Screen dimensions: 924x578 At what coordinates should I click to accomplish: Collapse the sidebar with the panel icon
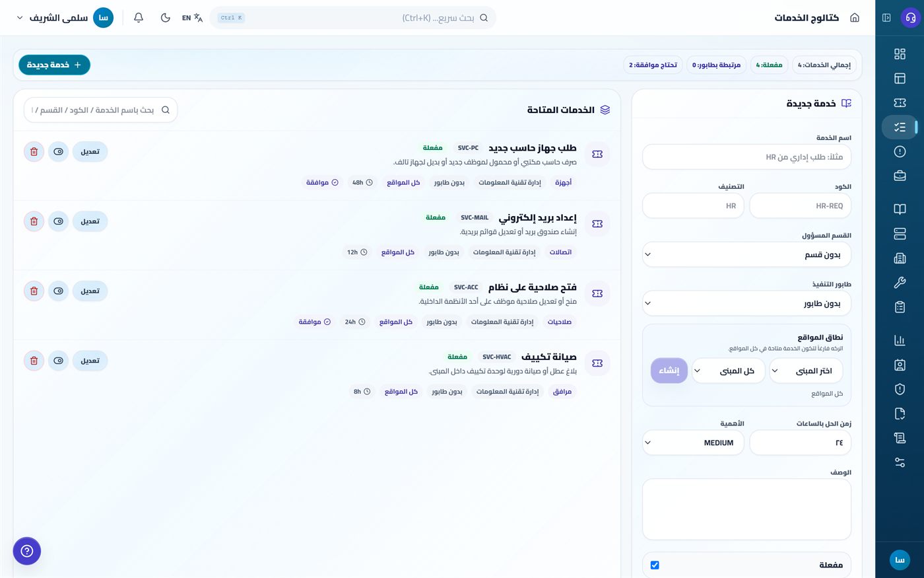coord(886,18)
